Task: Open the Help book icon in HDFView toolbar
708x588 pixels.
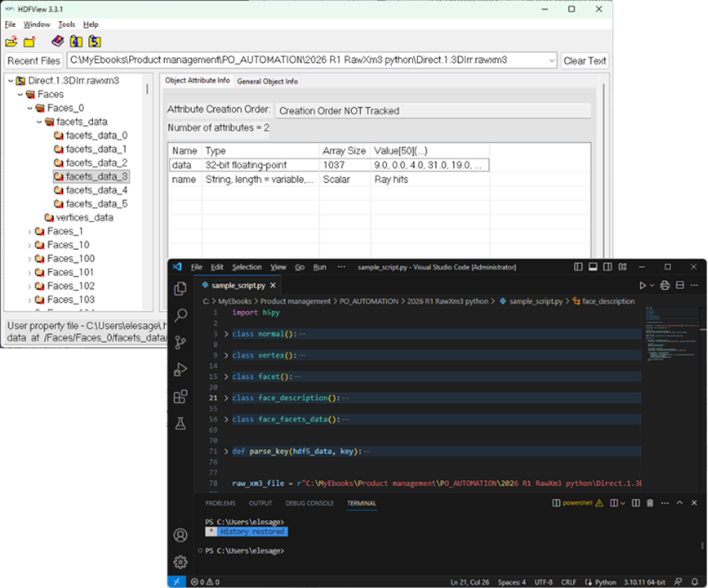Action: coord(58,42)
